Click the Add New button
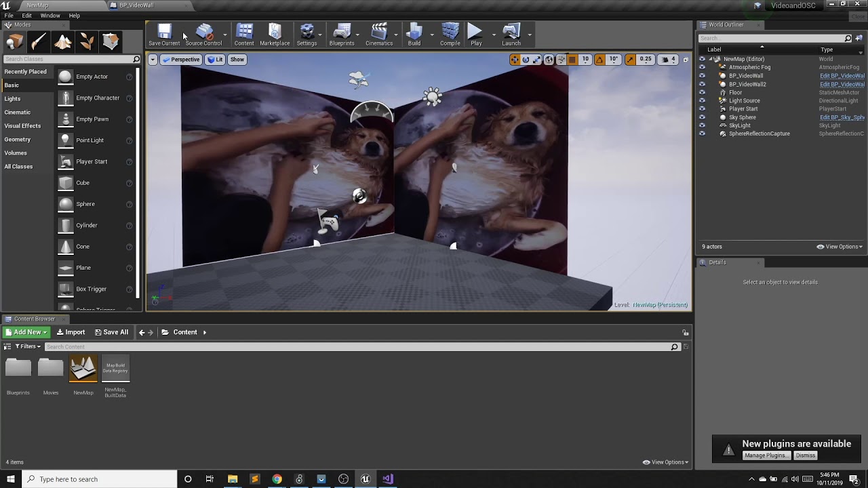Image resolution: width=868 pixels, height=488 pixels. tap(26, 332)
